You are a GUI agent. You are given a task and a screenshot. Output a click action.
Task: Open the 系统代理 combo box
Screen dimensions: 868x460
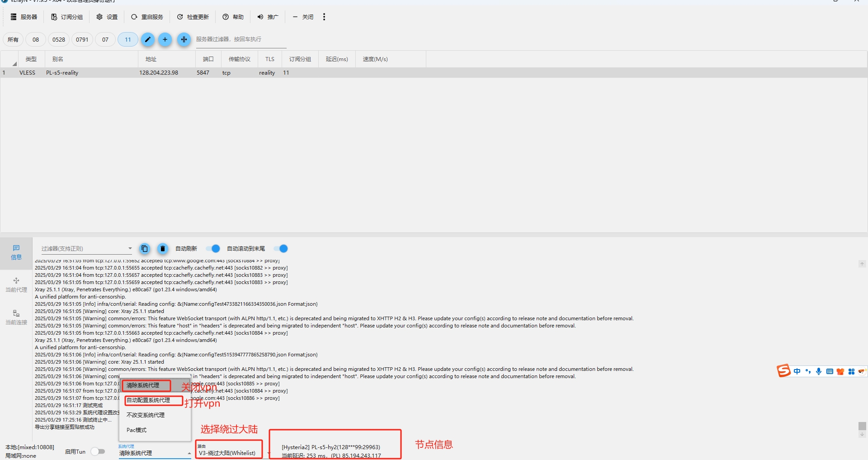click(155, 453)
